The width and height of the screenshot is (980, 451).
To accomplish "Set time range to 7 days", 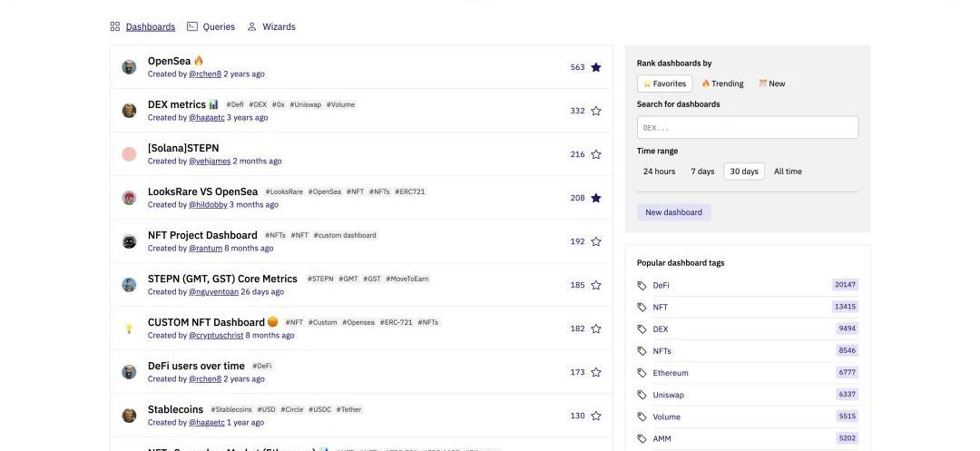I will coord(702,172).
